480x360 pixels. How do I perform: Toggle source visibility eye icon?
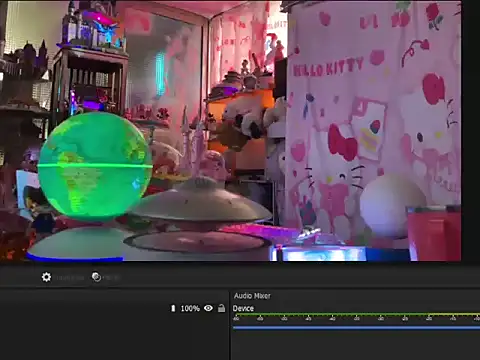pos(208,308)
